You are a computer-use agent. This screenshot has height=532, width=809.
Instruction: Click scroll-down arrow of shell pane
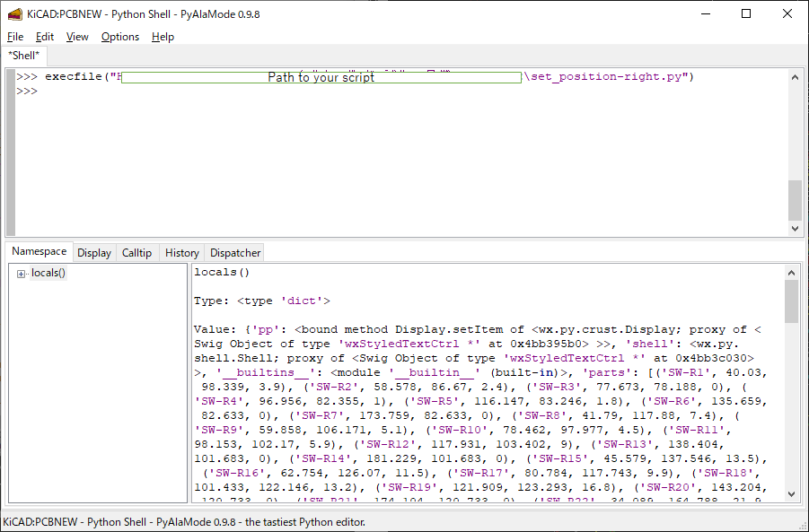pos(795,229)
